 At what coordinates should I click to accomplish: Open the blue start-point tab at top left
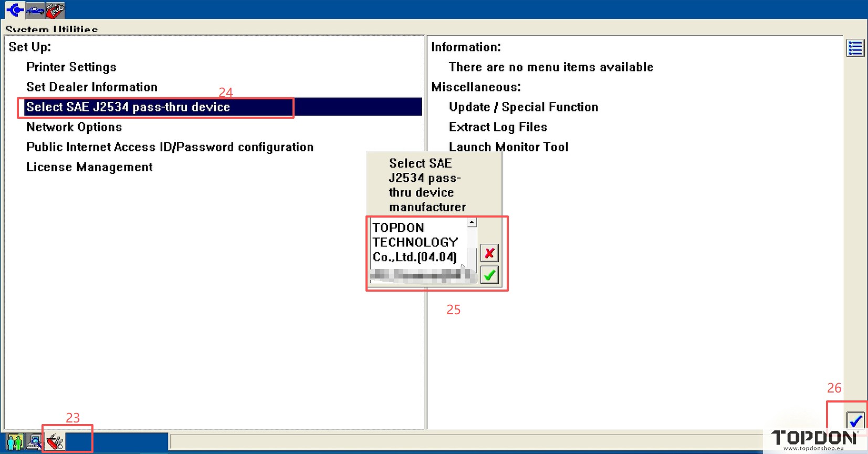click(15, 9)
